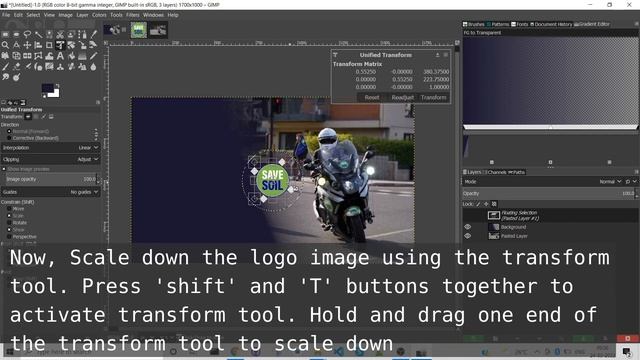
Task: Toggle Constrain Move checkbox
Action: 9,209
